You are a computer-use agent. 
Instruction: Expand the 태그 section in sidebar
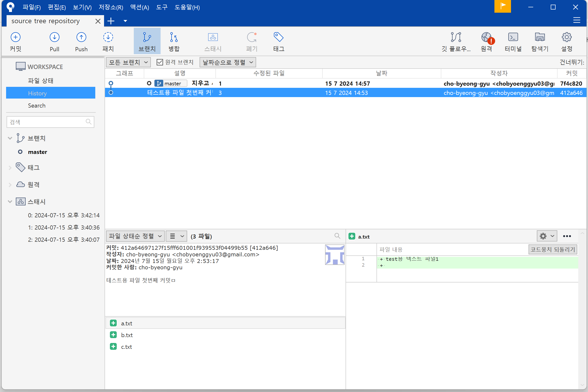10,168
